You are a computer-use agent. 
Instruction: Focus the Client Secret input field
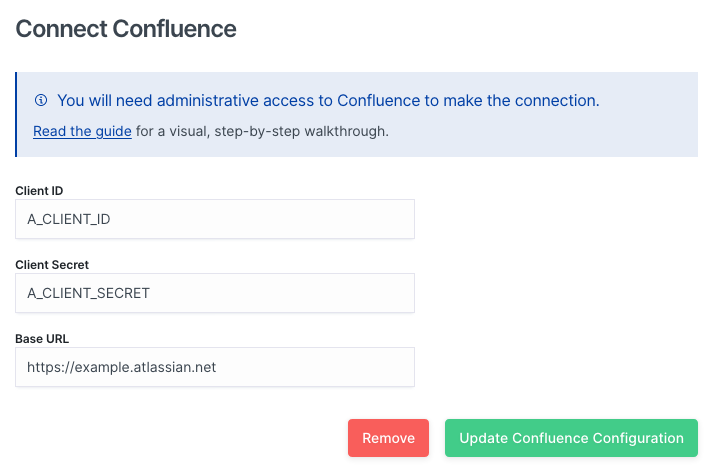tap(215, 293)
